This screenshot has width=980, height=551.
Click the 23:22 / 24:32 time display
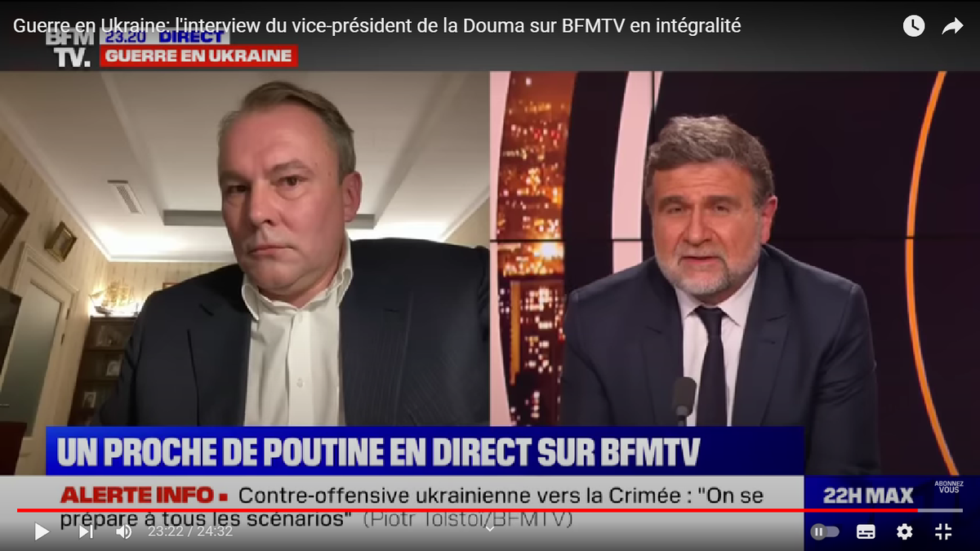(189, 531)
